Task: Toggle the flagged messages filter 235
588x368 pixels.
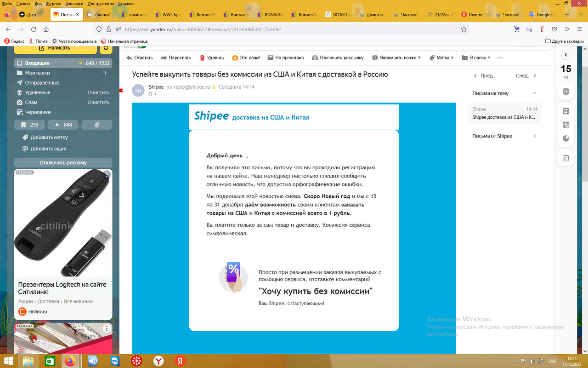Action: point(30,125)
